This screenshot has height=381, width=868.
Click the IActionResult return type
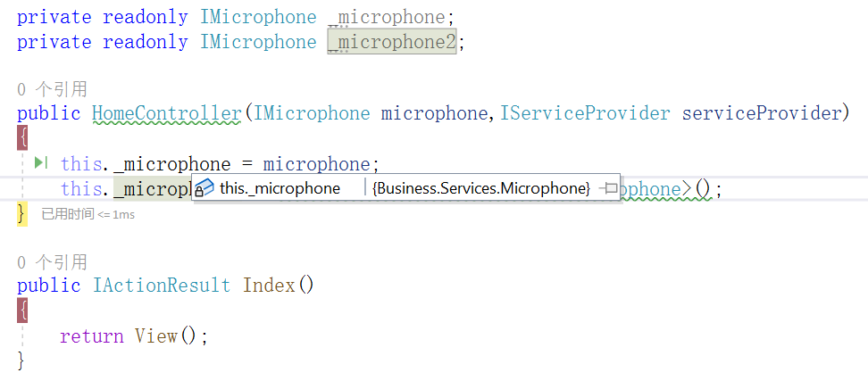point(161,286)
